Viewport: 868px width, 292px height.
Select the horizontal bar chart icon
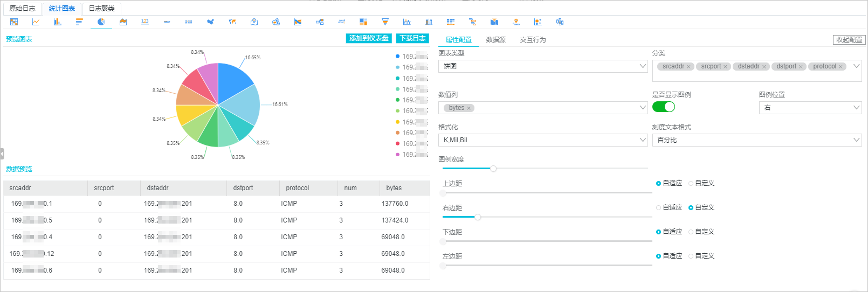(79, 22)
